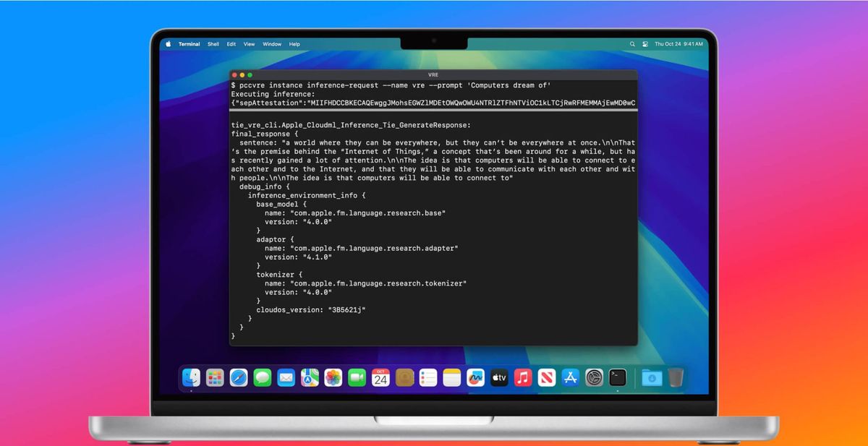Launch FaceTime from the Dock

pos(357,377)
